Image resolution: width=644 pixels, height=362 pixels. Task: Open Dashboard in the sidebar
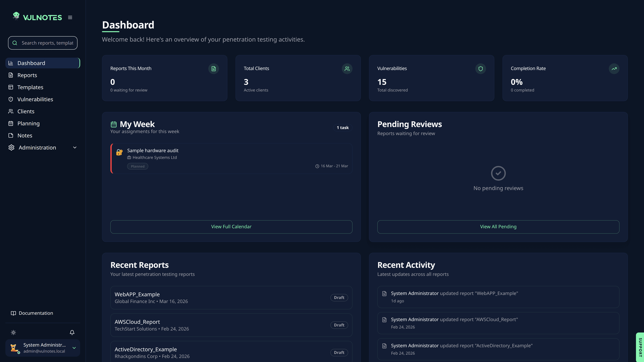[43, 63]
